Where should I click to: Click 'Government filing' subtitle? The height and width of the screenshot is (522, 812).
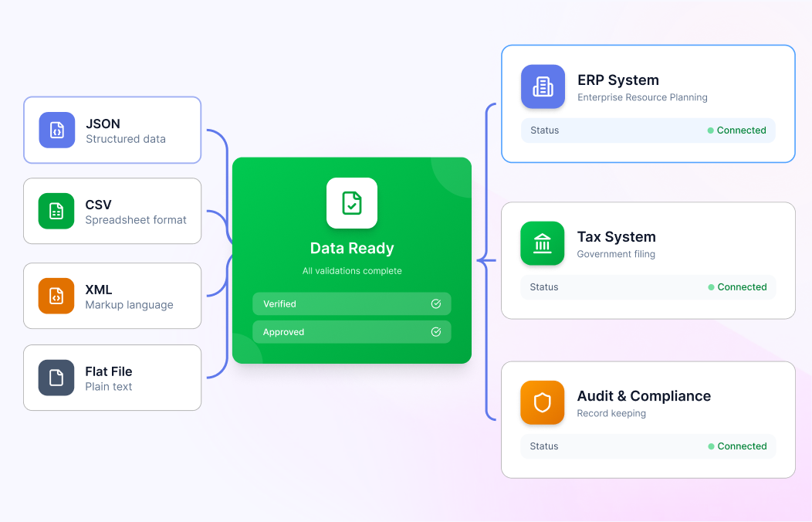(x=616, y=254)
